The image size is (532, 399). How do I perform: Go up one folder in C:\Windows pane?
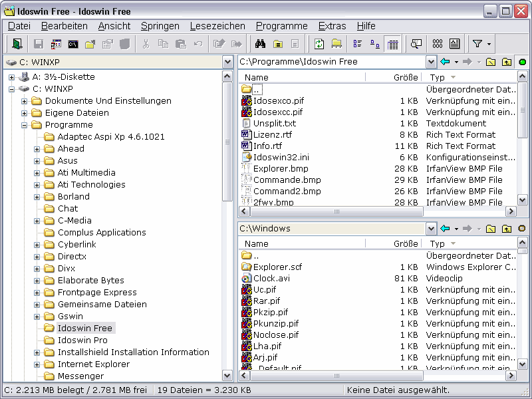[507, 229]
